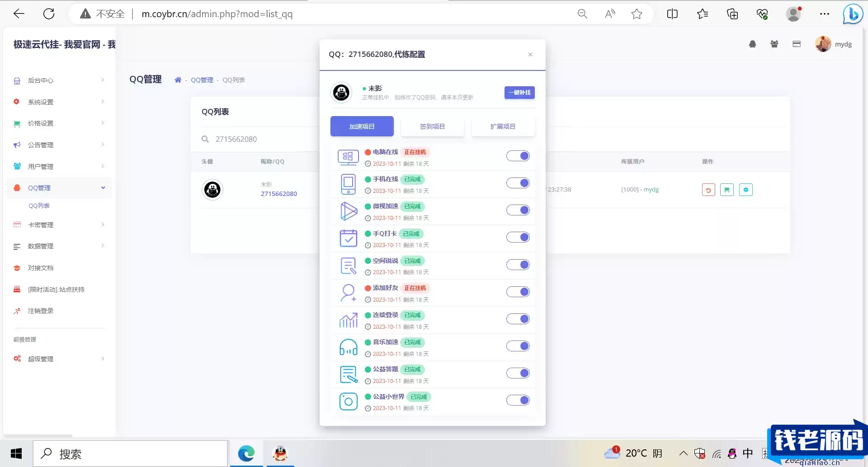Click the taskbar 搜索 box
Image resolution: width=868 pixels, height=467 pixels.
coord(131,453)
